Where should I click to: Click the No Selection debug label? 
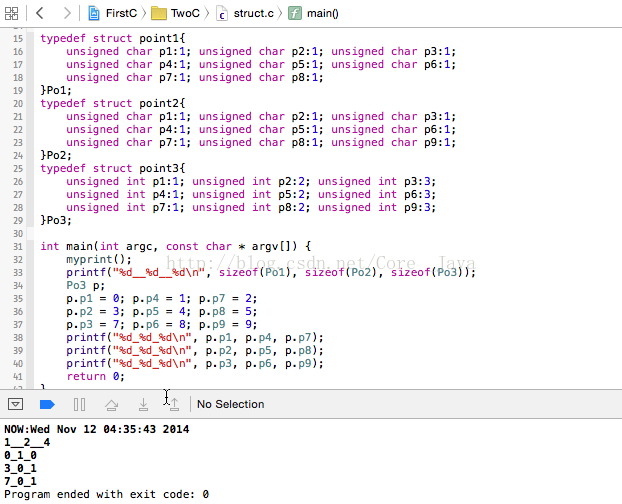231,404
